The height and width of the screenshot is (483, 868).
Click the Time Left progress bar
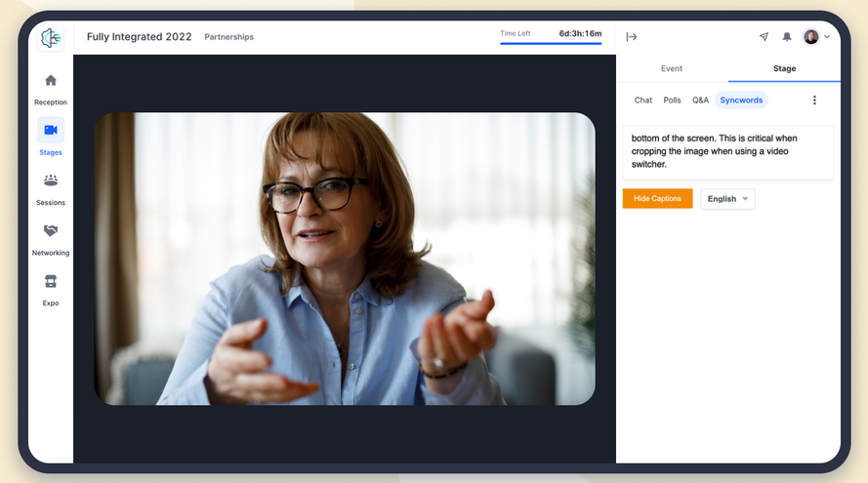click(x=551, y=43)
